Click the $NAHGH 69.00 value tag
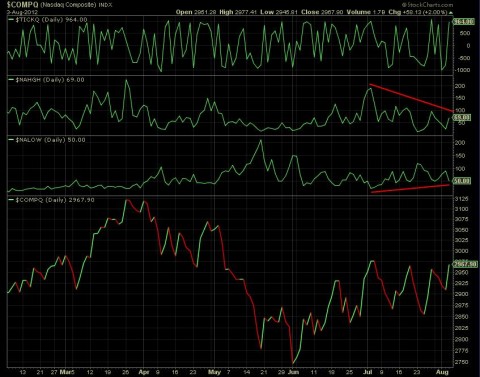Image resolution: width=480 pixels, height=377 pixels. click(x=462, y=117)
